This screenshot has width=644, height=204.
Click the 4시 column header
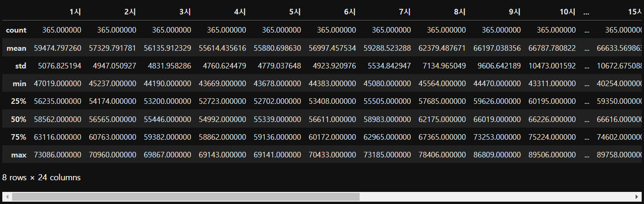[239, 13]
